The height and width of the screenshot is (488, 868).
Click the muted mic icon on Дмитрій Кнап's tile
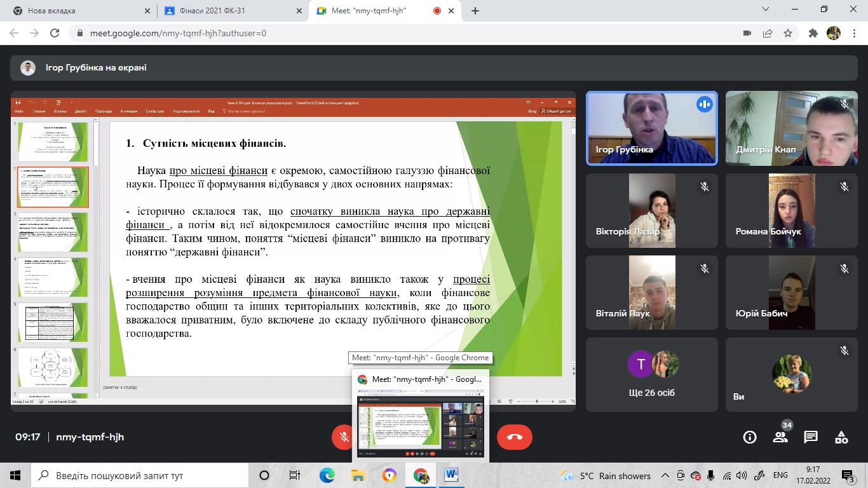(844, 104)
